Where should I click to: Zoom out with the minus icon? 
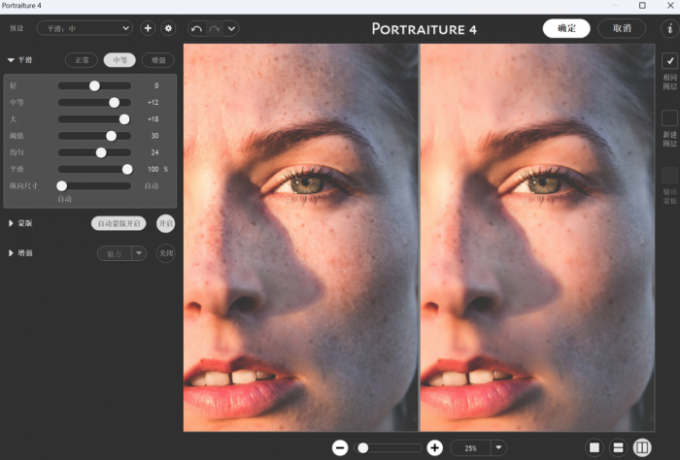tap(340, 448)
